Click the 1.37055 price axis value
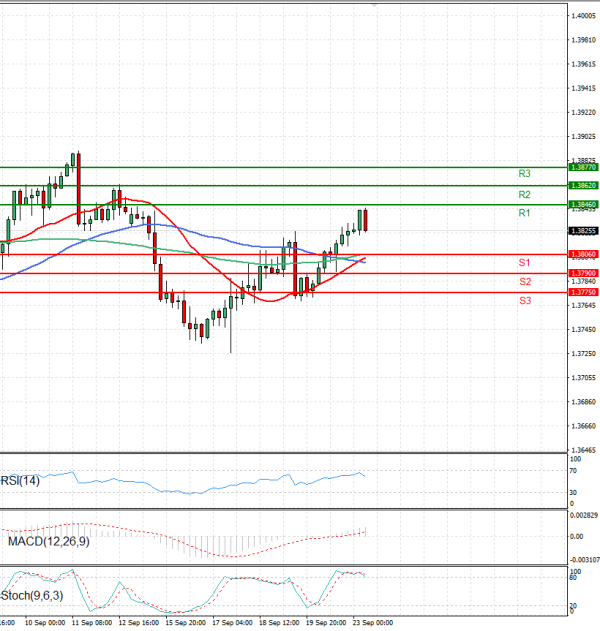Image resolution: width=600 pixels, height=631 pixels. coord(584,377)
